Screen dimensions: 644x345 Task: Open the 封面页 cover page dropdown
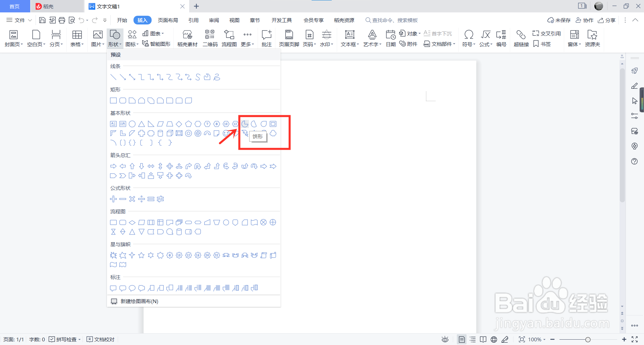(x=13, y=38)
